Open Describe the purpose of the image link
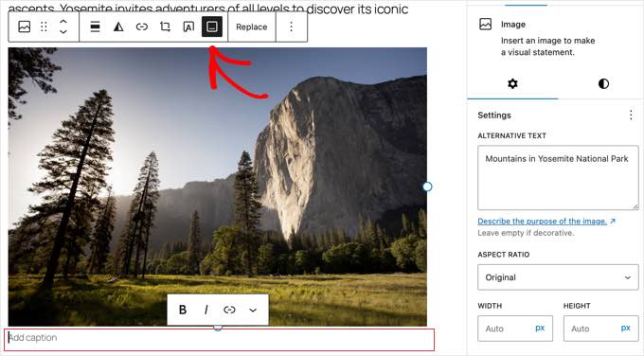 point(546,222)
